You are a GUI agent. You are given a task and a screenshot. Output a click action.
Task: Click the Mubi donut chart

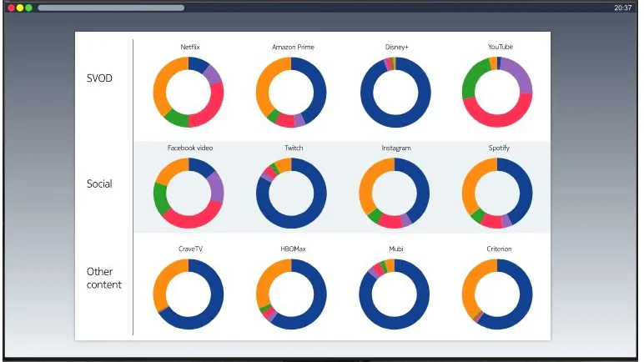[x=395, y=294]
